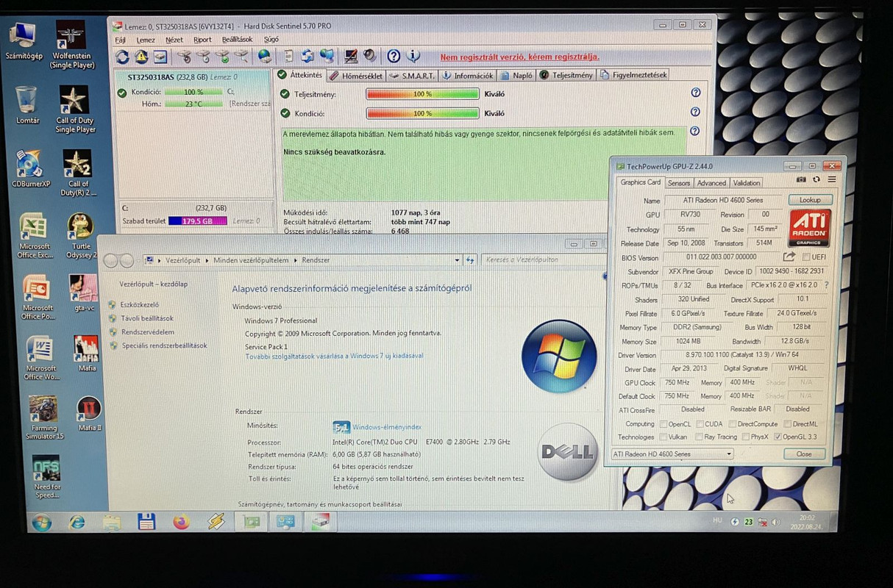
Task: Toggle the UEFI checkbox in GPU-Z
Action: (806, 257)
